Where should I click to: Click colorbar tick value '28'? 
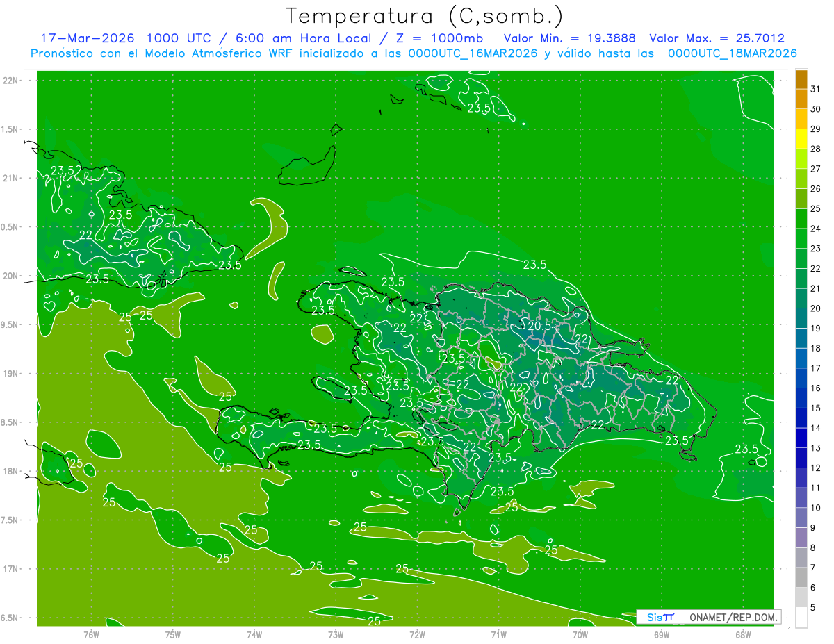815,149
